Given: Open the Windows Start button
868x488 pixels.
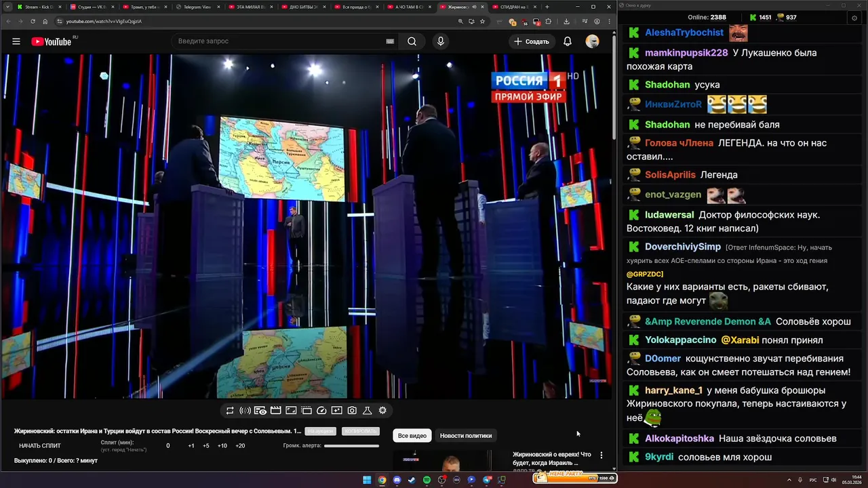Looking at the screenshot, I should click(x=367, y=480).
